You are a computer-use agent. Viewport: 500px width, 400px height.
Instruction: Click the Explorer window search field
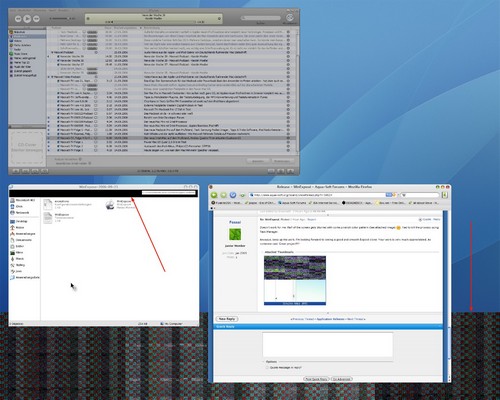168,193
